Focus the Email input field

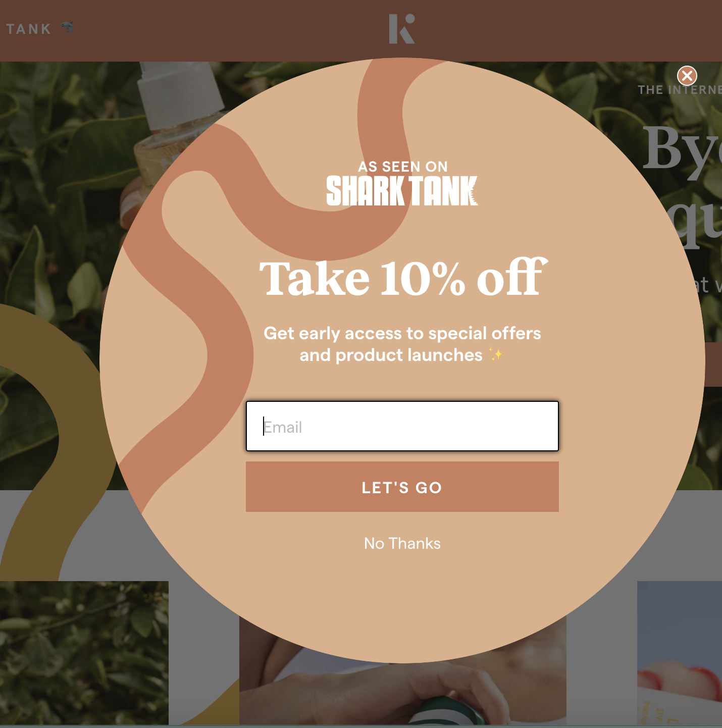pos(402,426)
